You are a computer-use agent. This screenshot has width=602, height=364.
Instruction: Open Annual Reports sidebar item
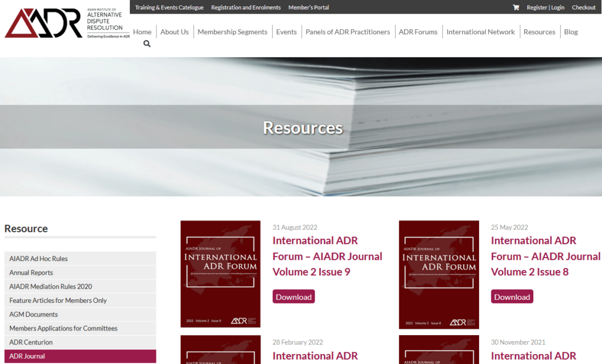(31, 273)
